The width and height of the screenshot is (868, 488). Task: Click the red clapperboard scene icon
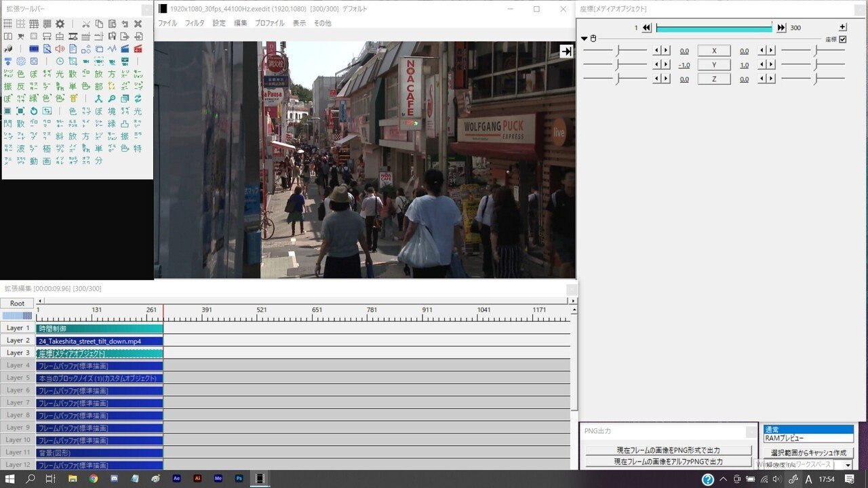coord(138,48)
